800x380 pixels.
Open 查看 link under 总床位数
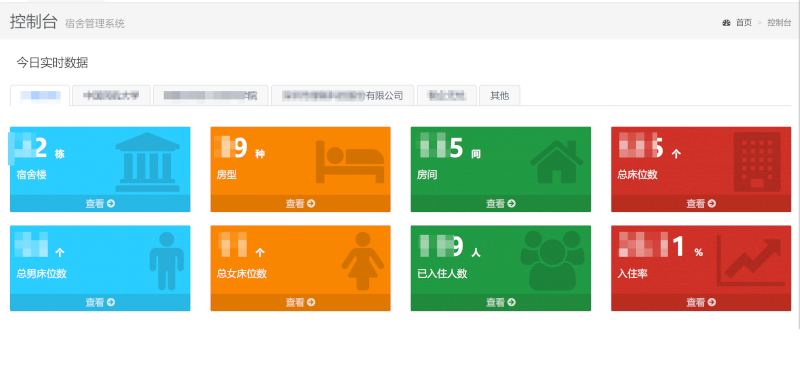pos(701,204)
